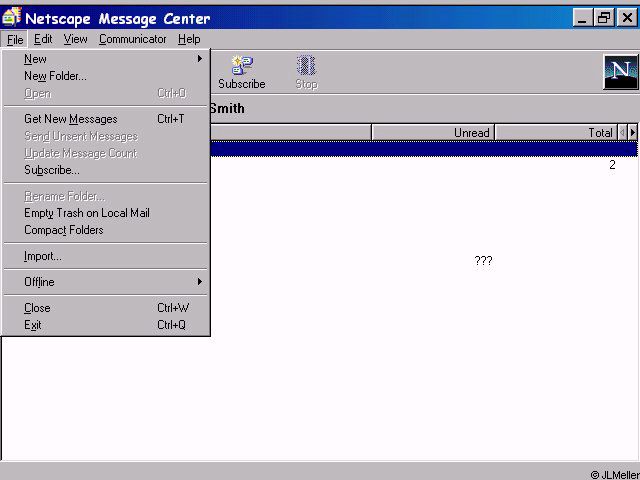Image resolution: width=640 pixels, height=480 pixels.
Task: Choose Close from File menu
Action: pyautogui.click(x=106, y=308)
